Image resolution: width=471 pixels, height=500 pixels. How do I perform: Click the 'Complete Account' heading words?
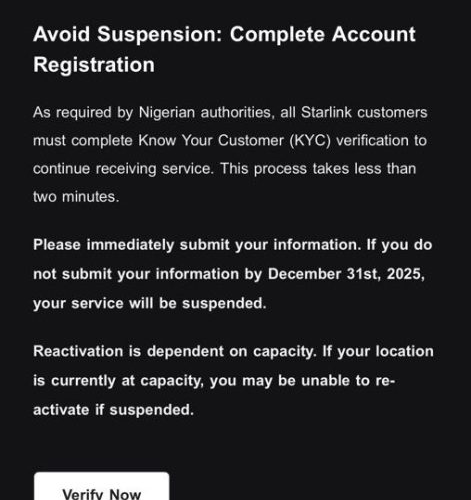point(323,34)
